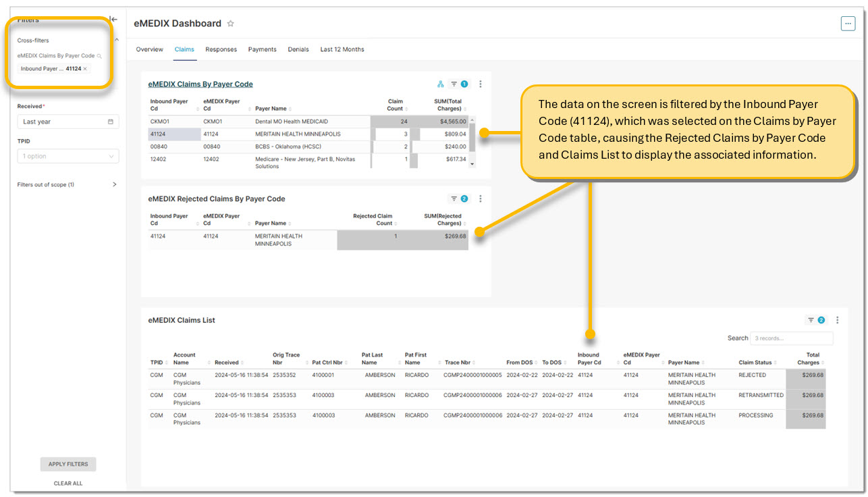
Task: Click the applied filters icon on Claims By Payer Code
Action: (458, 84)
